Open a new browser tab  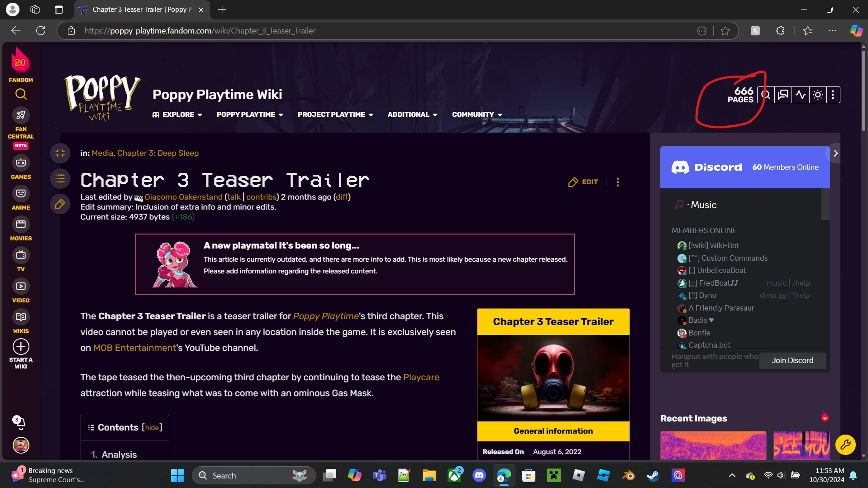pos(222,10)
